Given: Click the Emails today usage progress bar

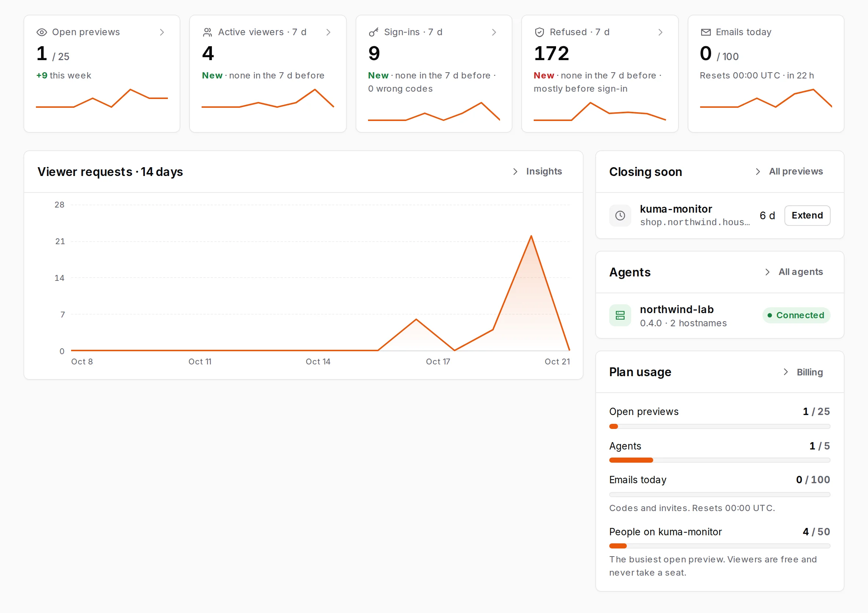Looking at the screenshot, I should (720, 495).
